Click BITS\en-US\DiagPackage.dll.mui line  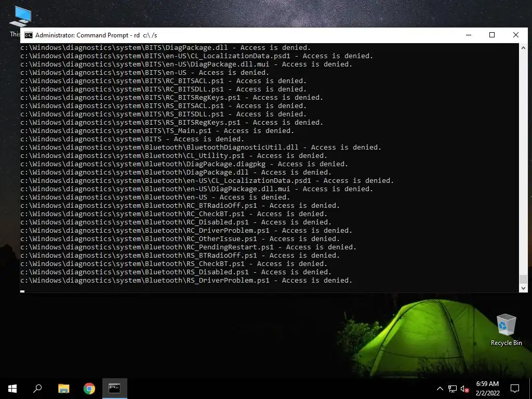187,64
